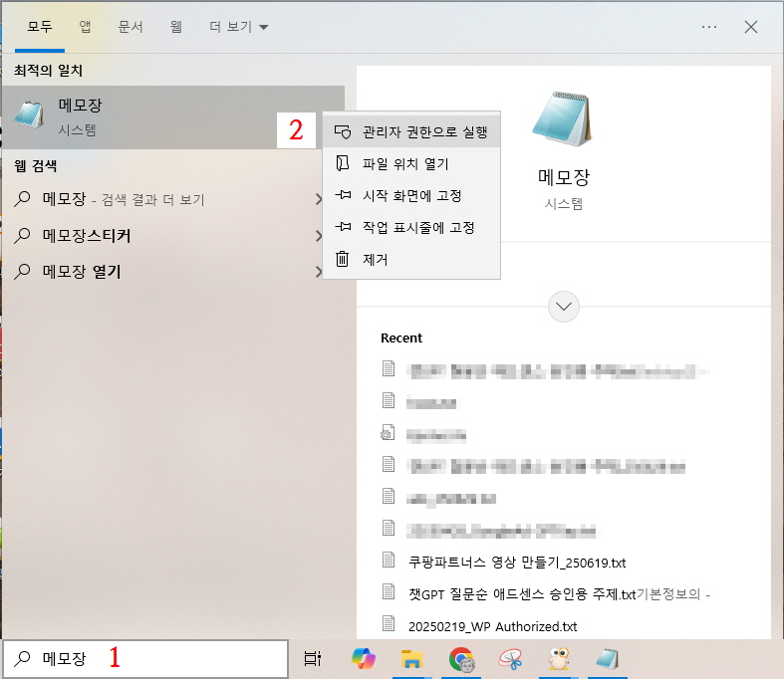Viewport: 784px width, 679px height.
Task: Click the trash icon beside 제거
Action: pos(342,259)
